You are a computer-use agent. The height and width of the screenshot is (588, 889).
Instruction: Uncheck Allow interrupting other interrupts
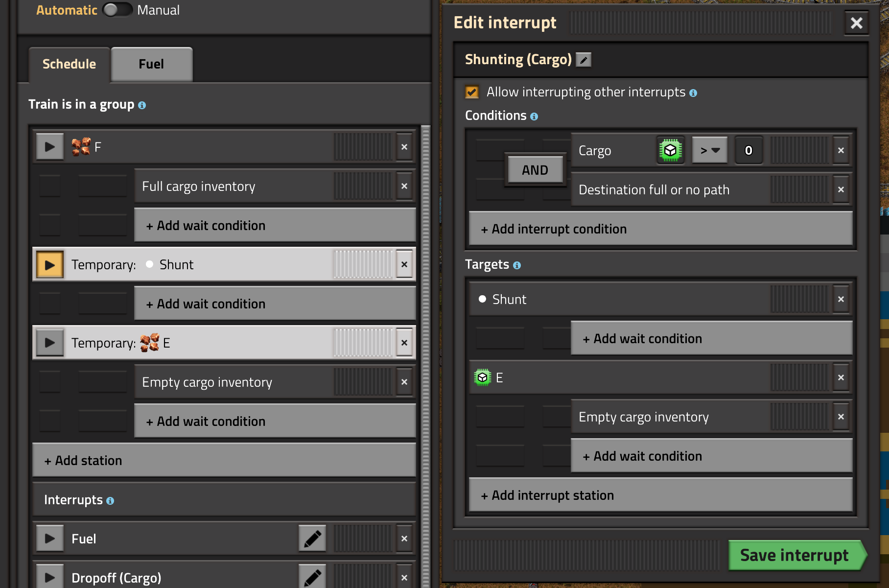click(x=472, y=92)
